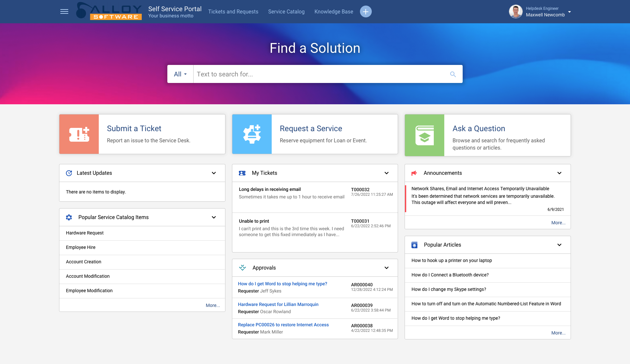
Task: Click the Latest Updates refresh icon
Action: click(69, 173)
